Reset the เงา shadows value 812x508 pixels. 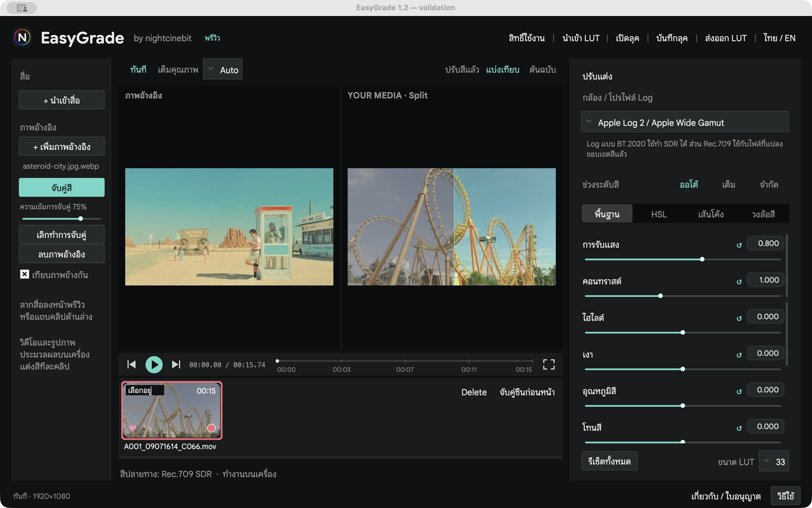tap(739, 355)
